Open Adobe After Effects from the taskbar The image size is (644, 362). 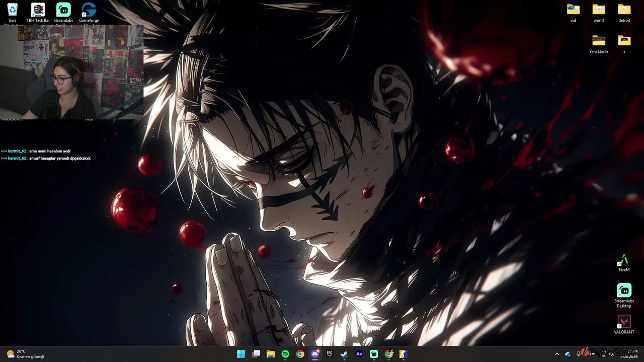[359, 354]
